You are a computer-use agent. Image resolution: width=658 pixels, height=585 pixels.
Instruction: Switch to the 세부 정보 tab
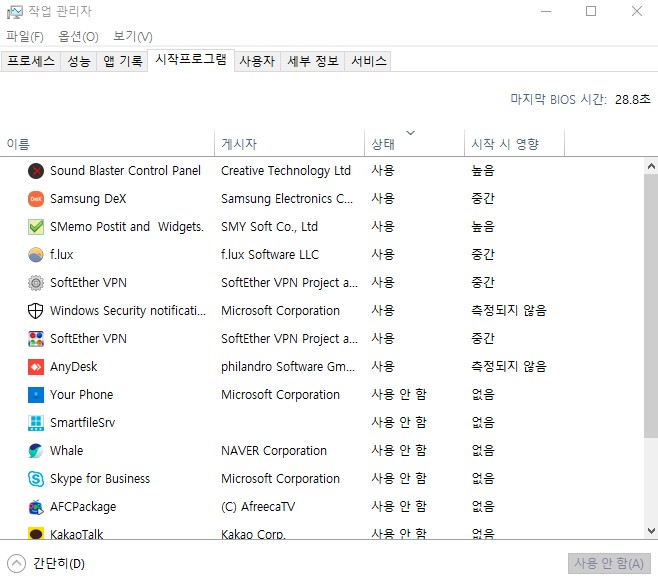313,61
